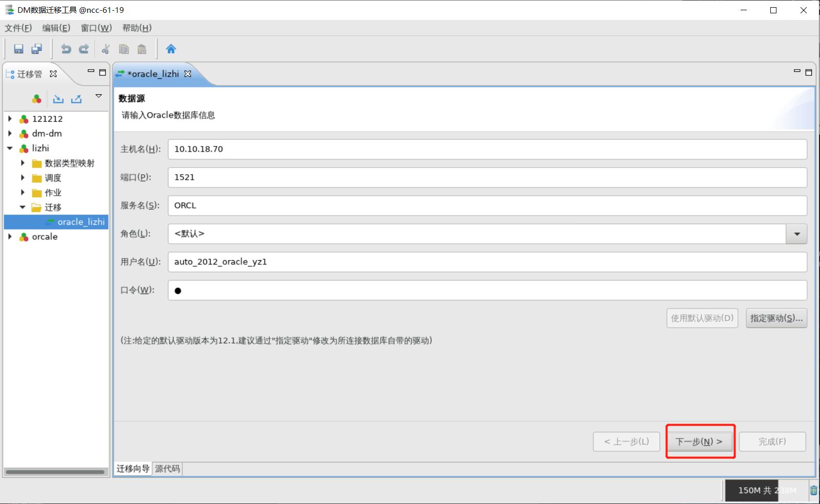Image resolution: width=820 pixels, height=504 pixels.
Task: Click the 下一步(N) > button
Action: click(x=699, y=442)
